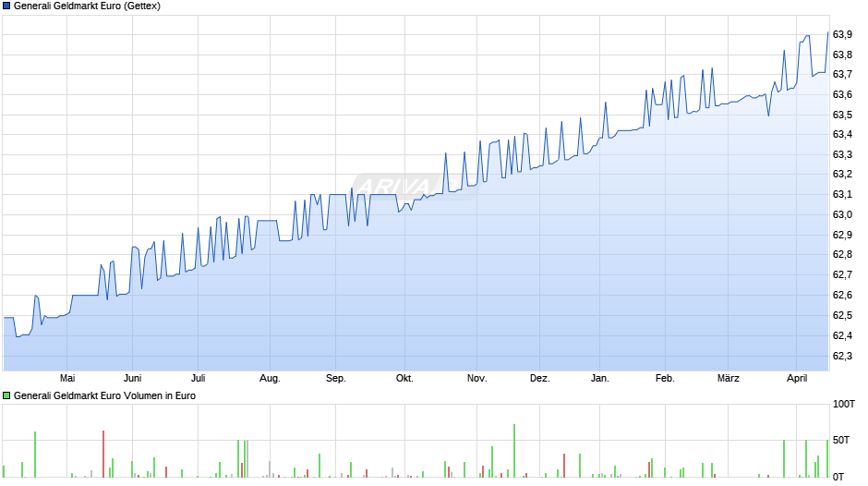868x486 pixels.
Task: Click the tall red volume bar in May
Action: coord(103,454)
